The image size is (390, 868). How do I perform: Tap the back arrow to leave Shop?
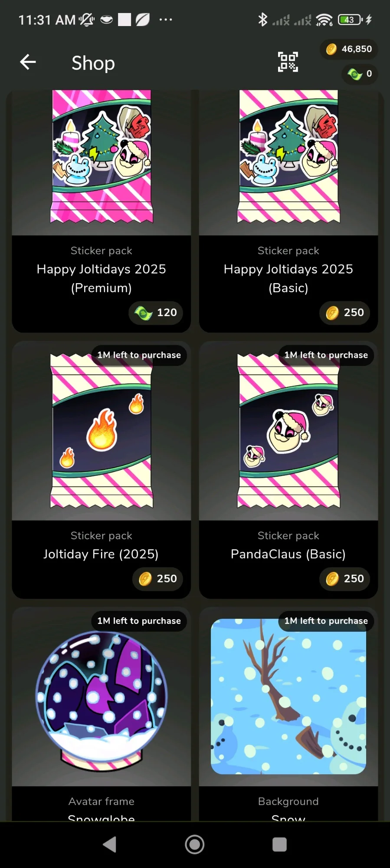[28, 62]
